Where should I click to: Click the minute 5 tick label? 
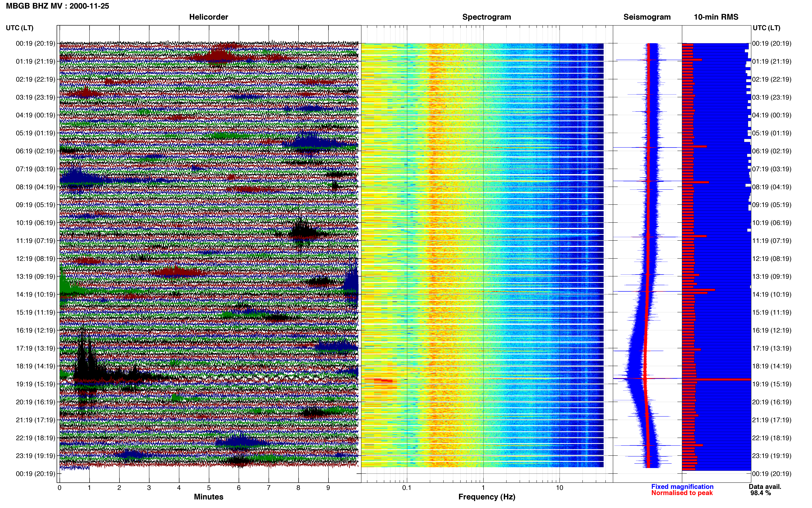[209, 488]
